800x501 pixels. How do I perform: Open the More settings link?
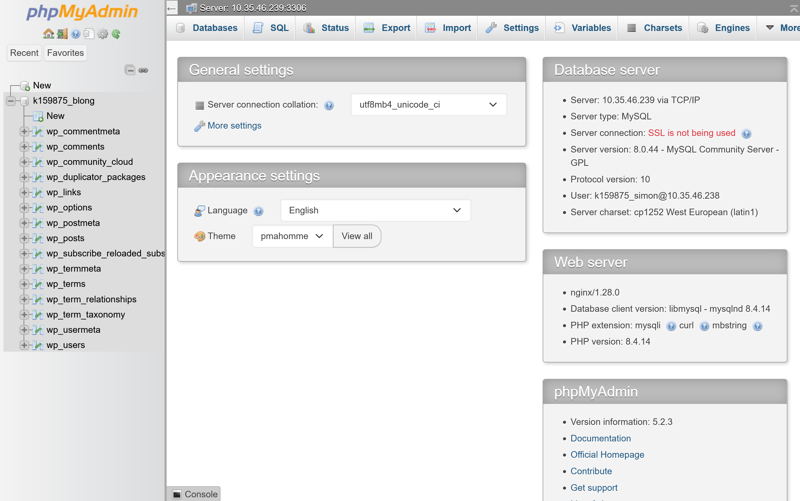click(234, 126)
